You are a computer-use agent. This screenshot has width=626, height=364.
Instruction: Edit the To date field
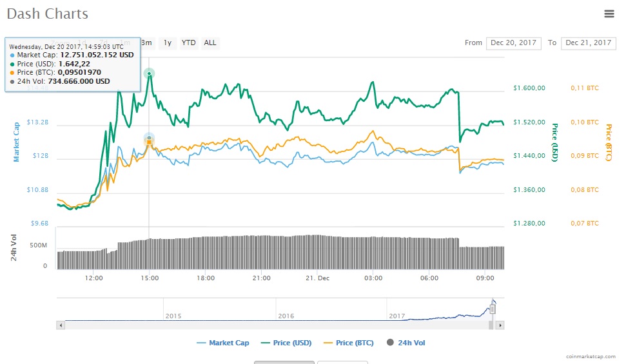(x=588, y=43)
